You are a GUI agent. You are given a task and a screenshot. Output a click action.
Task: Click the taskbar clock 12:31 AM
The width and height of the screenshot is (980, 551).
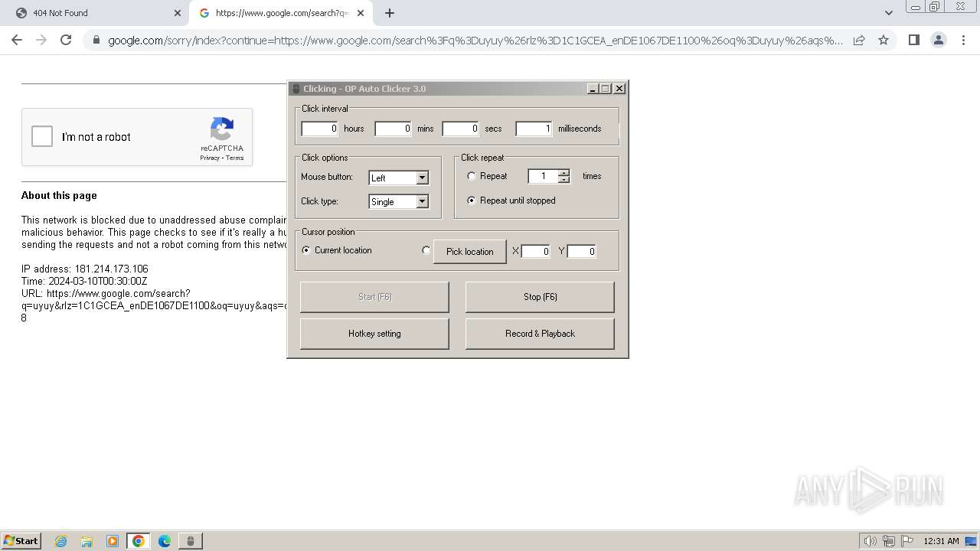click(941, 541)
